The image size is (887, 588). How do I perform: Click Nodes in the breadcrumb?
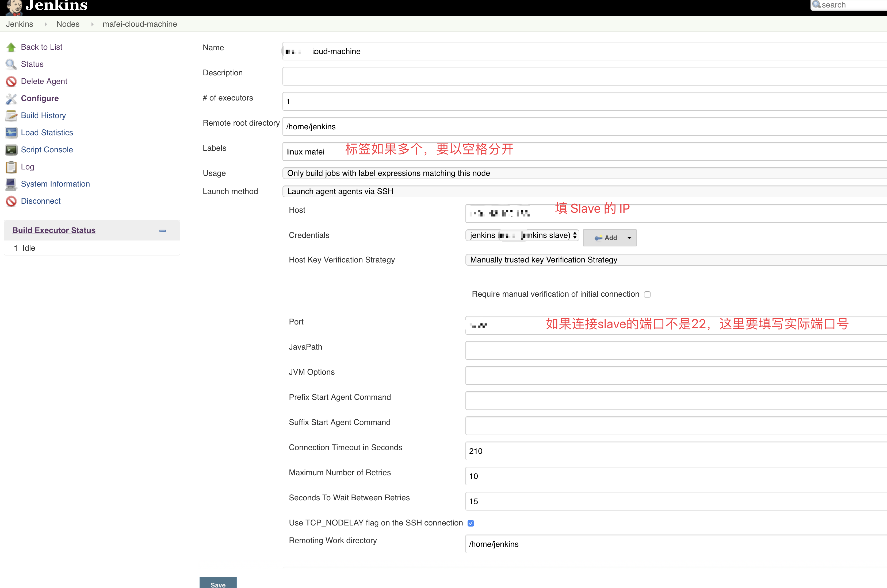pos(67,24)
